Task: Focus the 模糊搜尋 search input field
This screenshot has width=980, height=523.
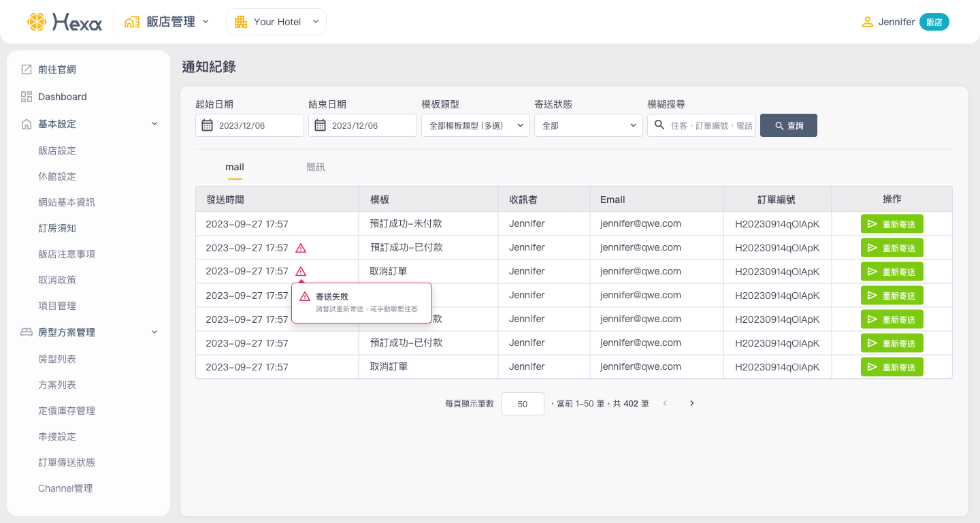Action: point(710,125)
